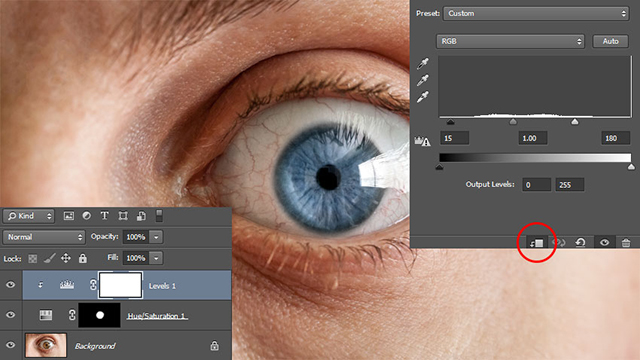Filter layers by type layers icon
Screen dimensions: 640x360
pos(104,216)
